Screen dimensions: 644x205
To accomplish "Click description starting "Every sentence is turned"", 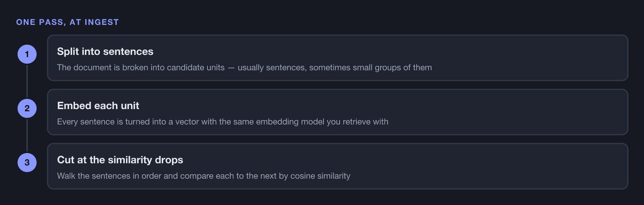I will coord(223,122).
